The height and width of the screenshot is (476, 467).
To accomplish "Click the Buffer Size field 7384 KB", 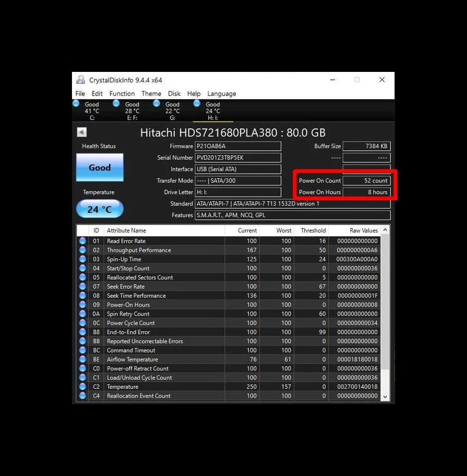I will pyautogui.click(x=366, y=146).
